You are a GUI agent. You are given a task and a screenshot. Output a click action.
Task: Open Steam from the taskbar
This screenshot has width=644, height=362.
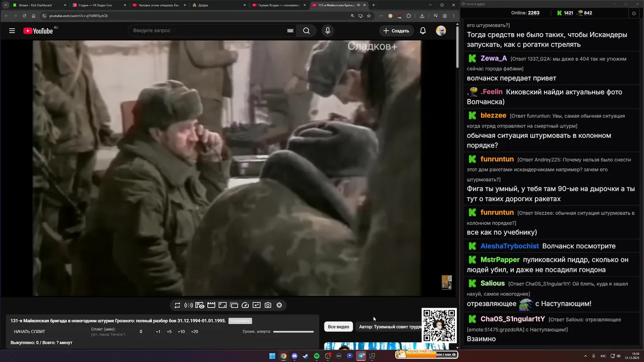pyautogui.click(x=305, y=356)
